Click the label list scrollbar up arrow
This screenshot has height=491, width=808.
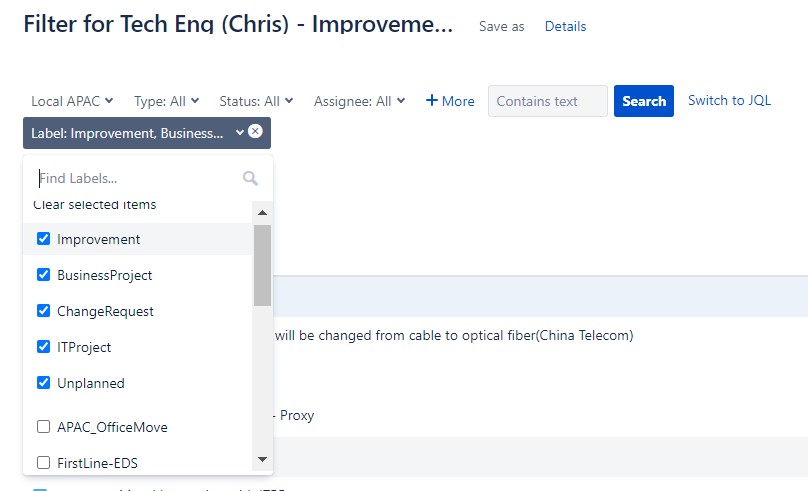[262, 212]
